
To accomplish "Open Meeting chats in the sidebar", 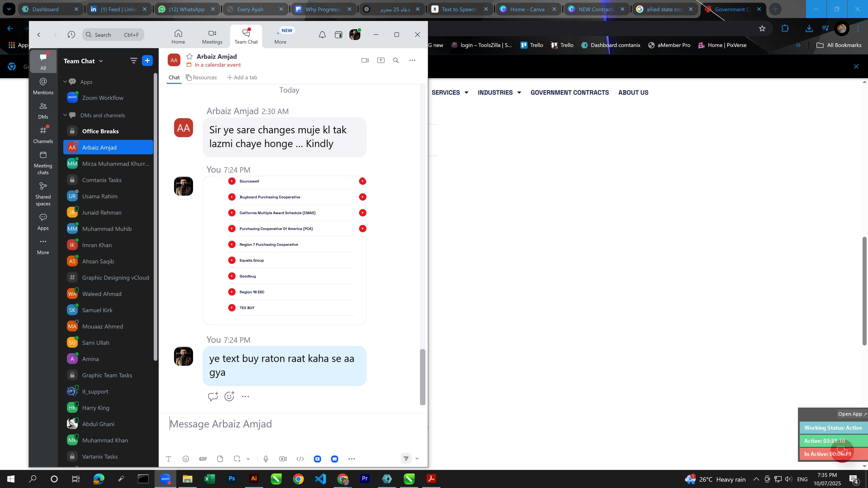I will 43,163.
